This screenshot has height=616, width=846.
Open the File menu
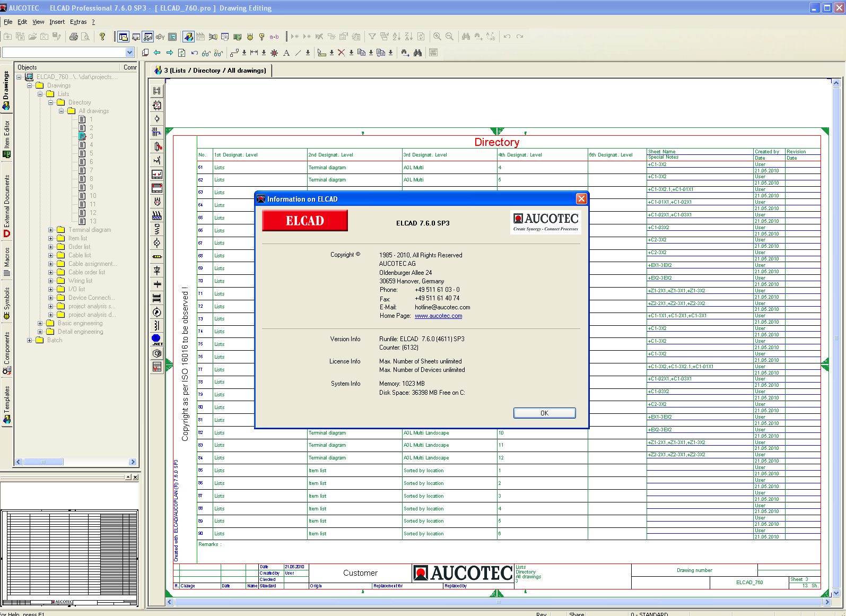(x=8, y=22)
